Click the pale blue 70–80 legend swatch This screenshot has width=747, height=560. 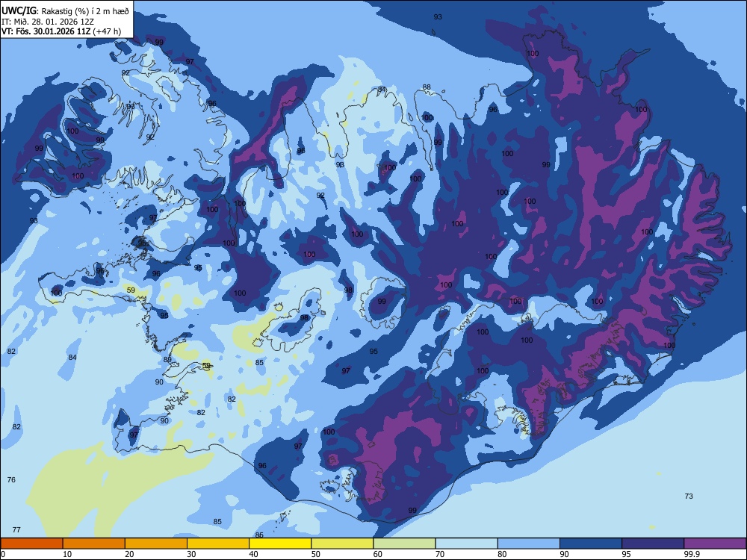pyautogui.click(x=466, y=544)
